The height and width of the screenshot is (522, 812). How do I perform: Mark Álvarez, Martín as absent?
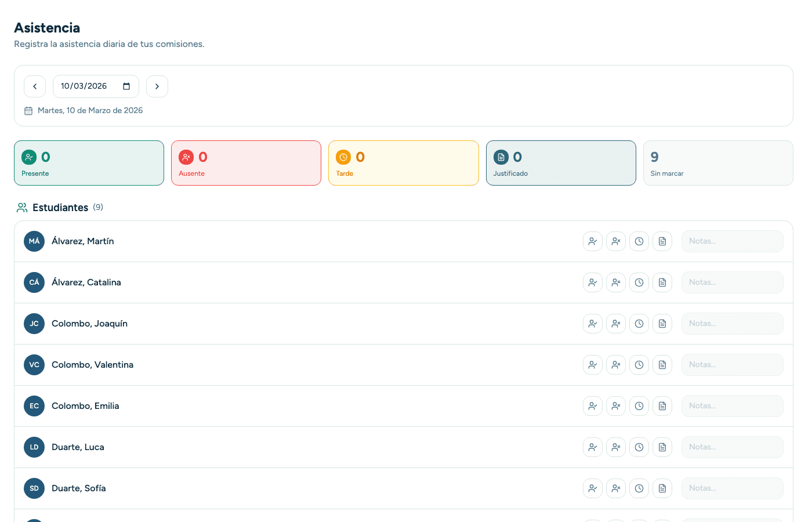(x=616, y=241)
